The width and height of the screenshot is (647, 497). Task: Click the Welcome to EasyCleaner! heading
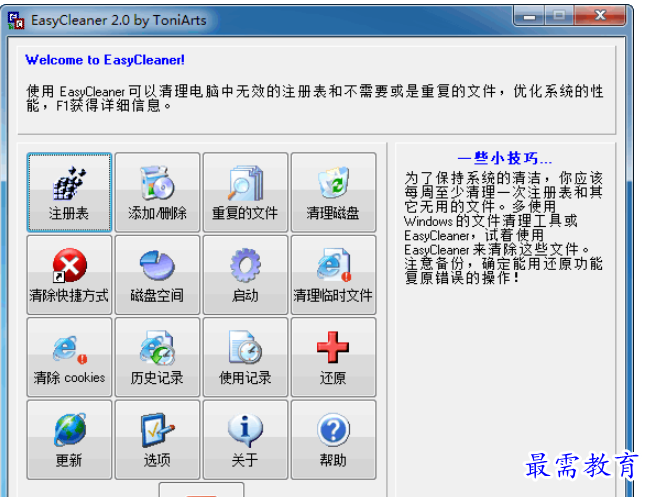tap(105, 60)
